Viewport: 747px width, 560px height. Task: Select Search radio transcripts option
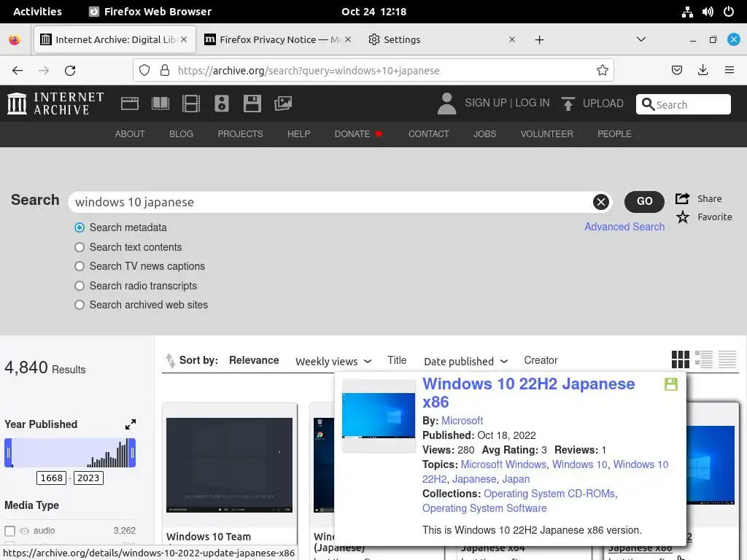[x=80, y=286]
